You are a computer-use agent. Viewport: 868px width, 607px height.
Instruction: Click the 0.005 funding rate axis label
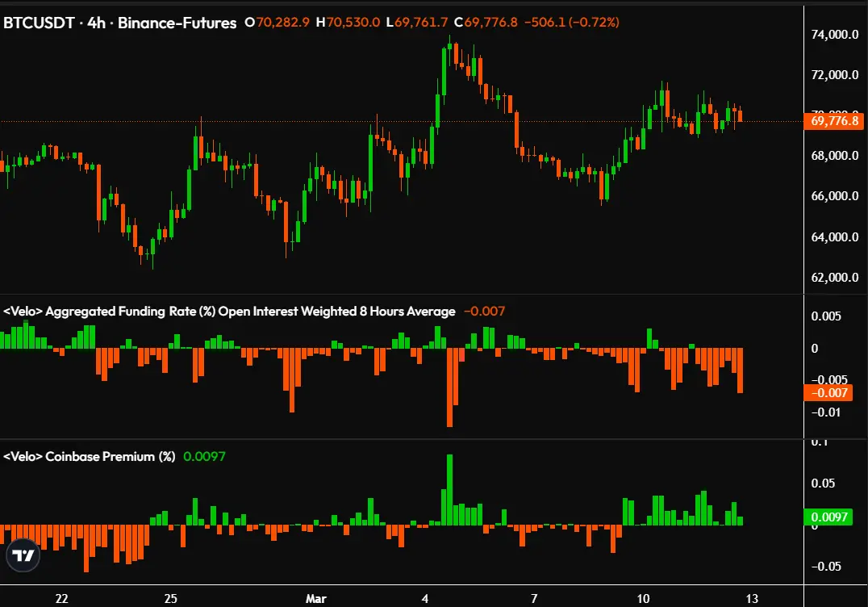[x=826, y=316]
